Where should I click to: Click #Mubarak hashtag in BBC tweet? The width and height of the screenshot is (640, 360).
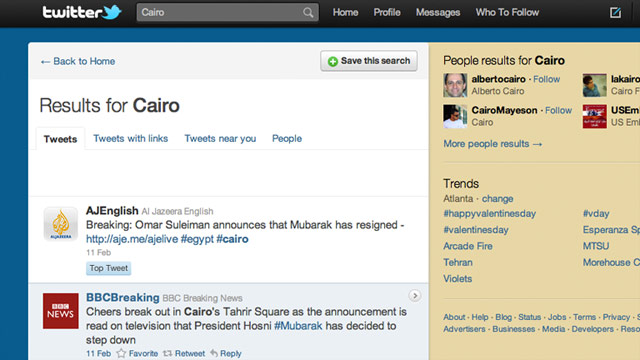point(298,326)
